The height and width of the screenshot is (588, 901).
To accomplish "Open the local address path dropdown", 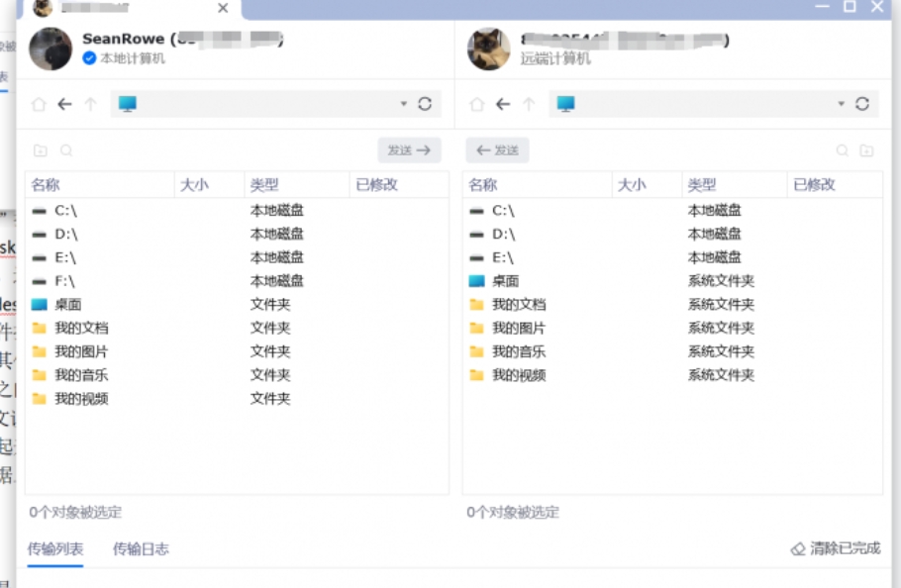I will [x=403, y=103].
